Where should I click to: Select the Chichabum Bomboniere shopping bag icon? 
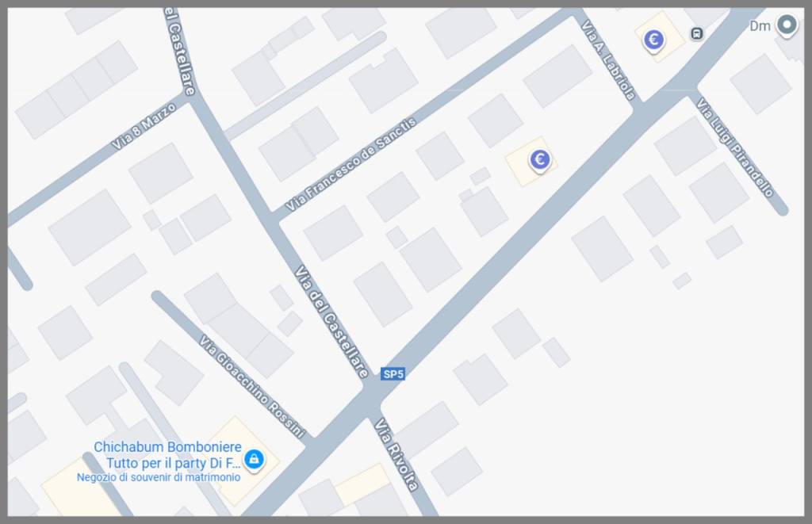point(254,459)
